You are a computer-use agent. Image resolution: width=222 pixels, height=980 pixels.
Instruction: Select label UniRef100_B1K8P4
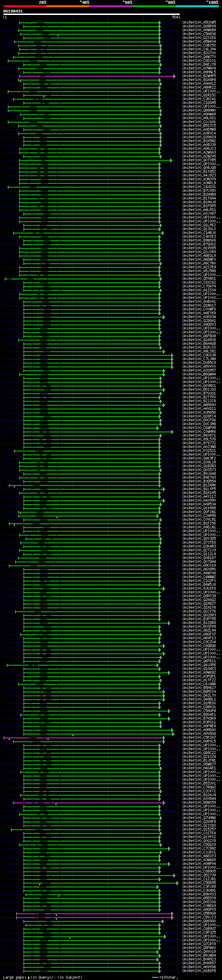[x=199, y=80]
